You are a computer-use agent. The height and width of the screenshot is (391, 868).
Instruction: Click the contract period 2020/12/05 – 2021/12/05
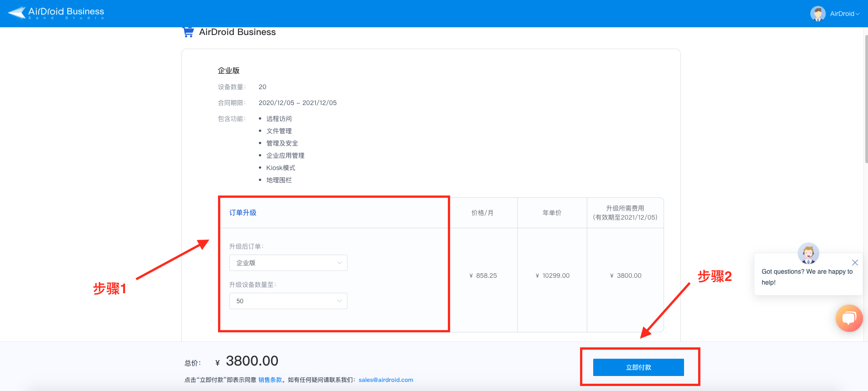(x=298, y=103)
